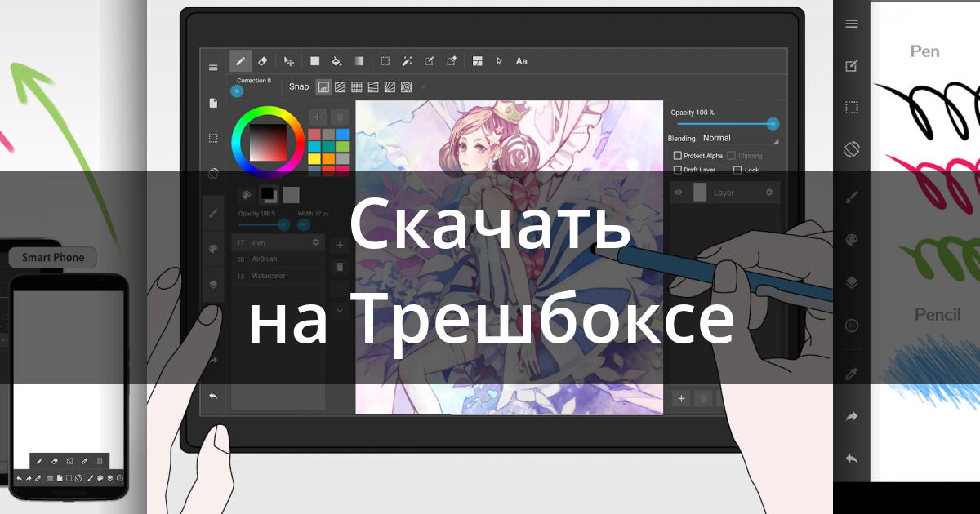980x514 pixels.
Task: Add a new brush with plus button
Action: pyautogui.click(x=340, y=245)
